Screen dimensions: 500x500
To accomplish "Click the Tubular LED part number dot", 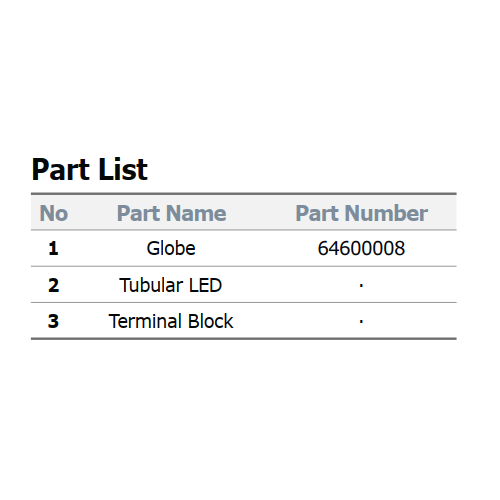I will click(x=361, y=285).
